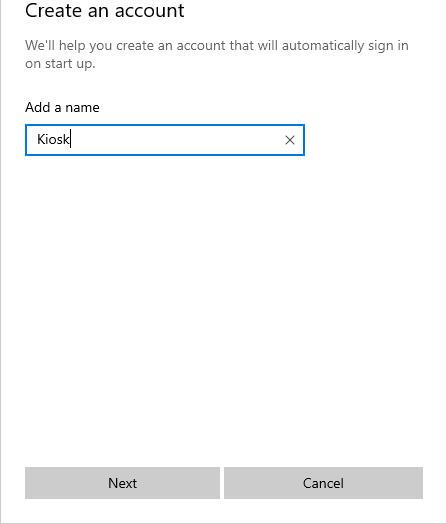The image size is (446, 524).
Task: Click the Kiosk text in the input
Action: (53, 139)
